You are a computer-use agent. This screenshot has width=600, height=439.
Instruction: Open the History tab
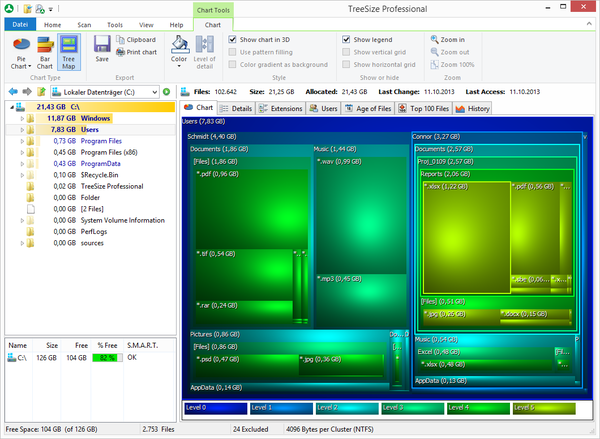coord(473,109)
